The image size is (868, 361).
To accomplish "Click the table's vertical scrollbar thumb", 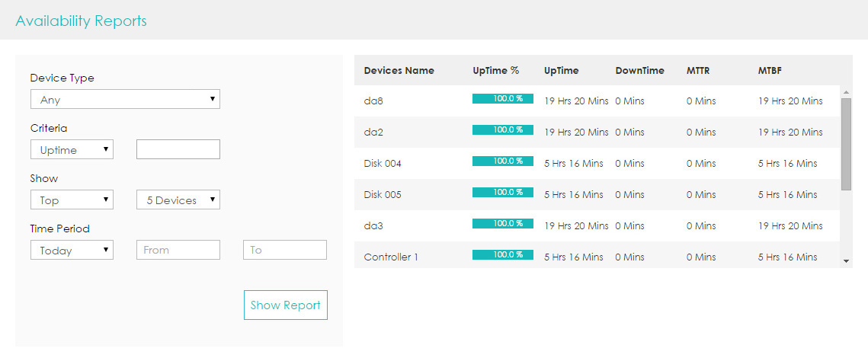I will coord(846,143).
